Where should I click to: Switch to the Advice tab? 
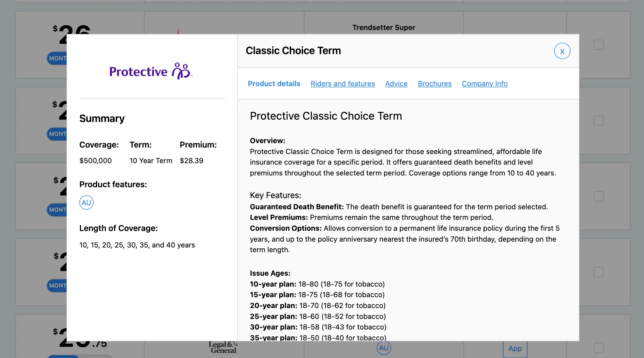[396, 83]
